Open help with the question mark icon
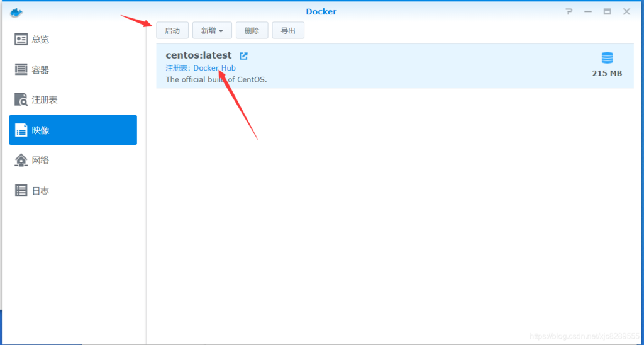The height and width of the screenshot is (345, 644). (569, 12)
